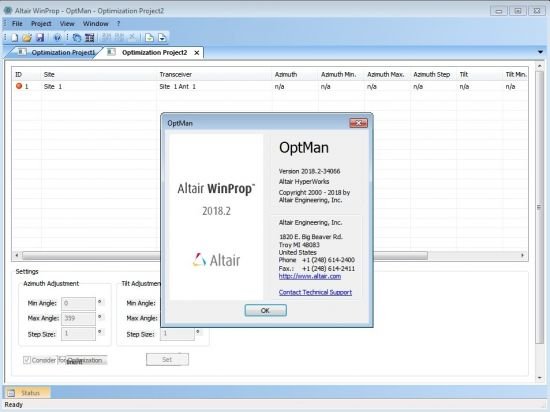Click the Tilt Step Size field
This screenshot has height=412, width=550.
(x=177, y=334)
